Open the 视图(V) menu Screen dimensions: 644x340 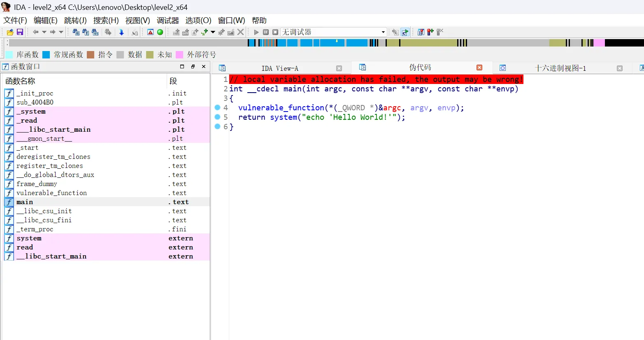pos(137,20)
